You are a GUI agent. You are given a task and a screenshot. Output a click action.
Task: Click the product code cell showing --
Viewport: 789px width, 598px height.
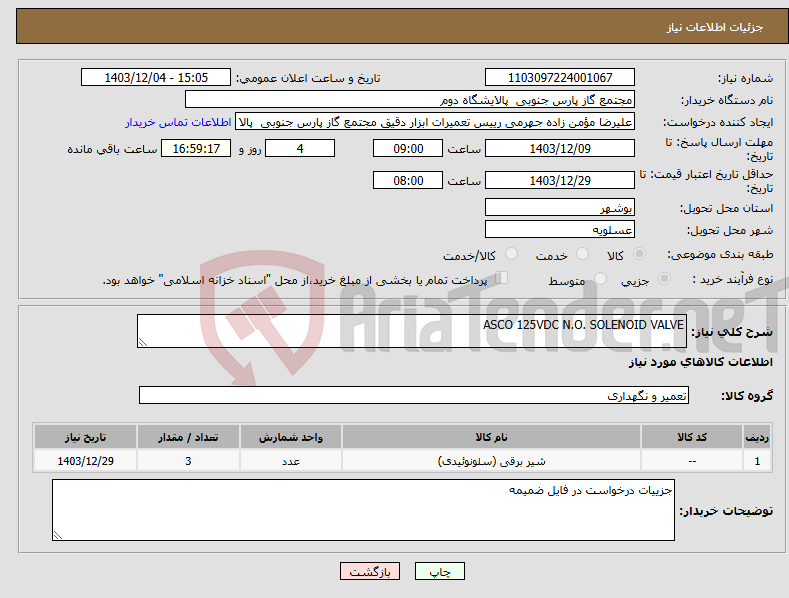point(692,461)
